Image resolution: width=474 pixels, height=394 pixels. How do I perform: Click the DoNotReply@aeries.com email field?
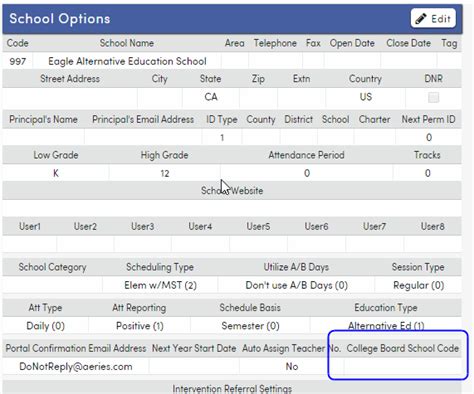76,367
